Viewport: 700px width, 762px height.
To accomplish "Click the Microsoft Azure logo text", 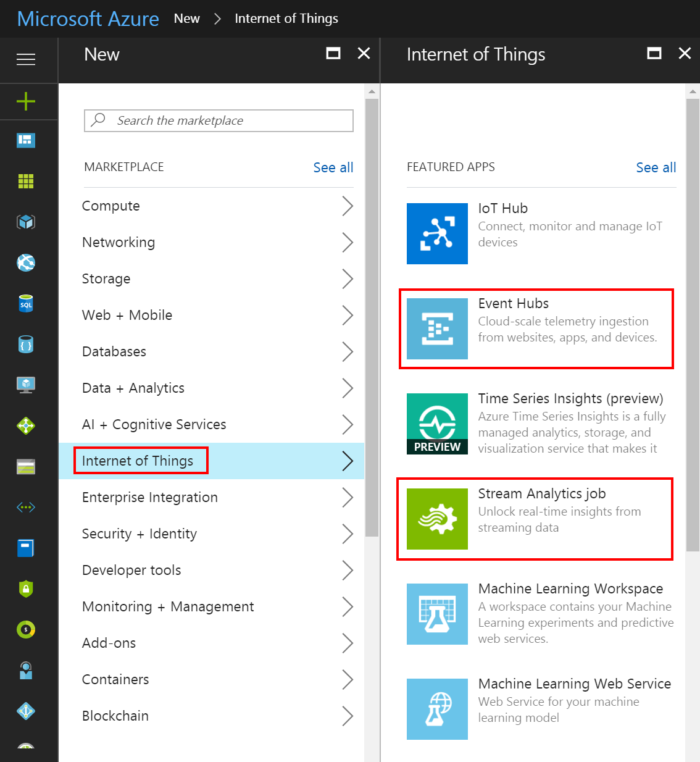I will (x=88, y=19).
